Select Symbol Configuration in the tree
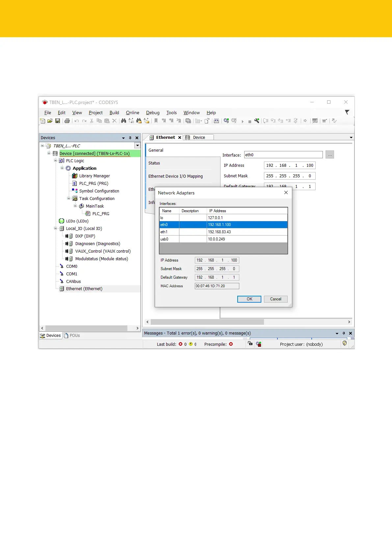392x554 pixels. (99, 191)
